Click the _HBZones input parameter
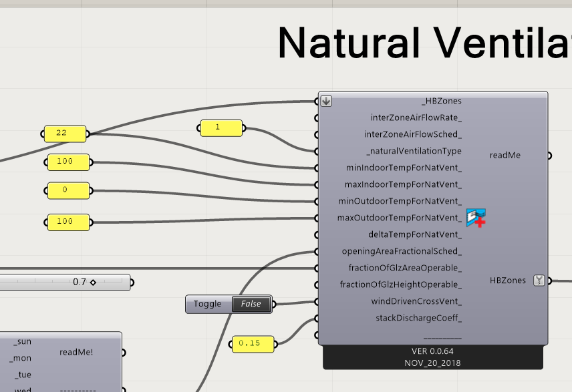 click(442, 101)
